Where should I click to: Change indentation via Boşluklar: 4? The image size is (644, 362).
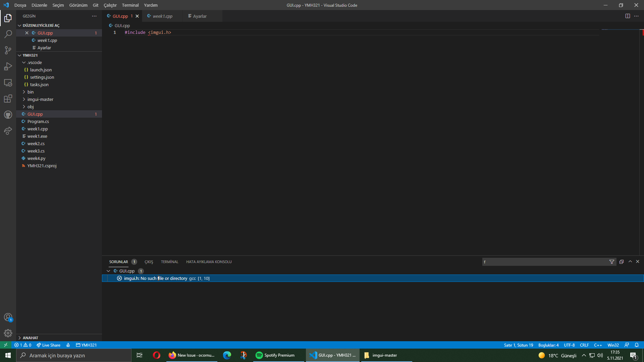[548, 345]
